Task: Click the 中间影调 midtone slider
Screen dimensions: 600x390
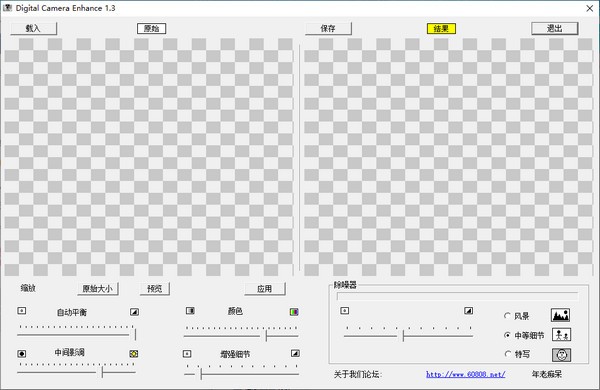Action: click(77, 370)
